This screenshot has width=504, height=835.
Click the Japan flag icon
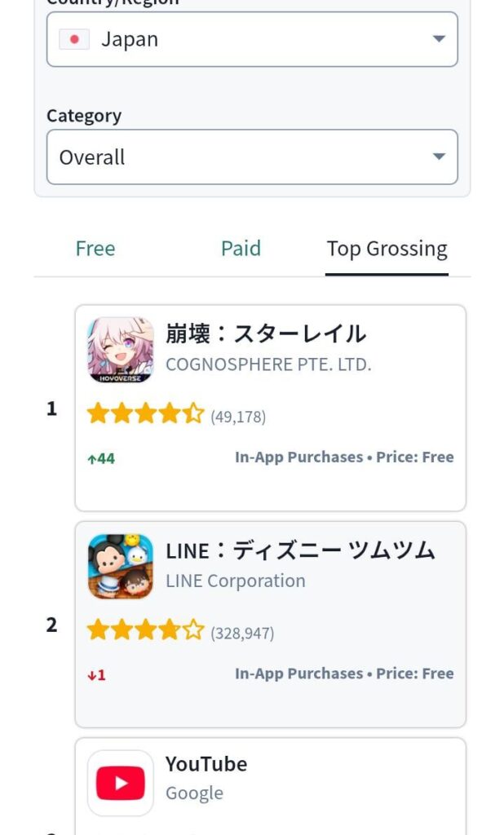click(74, 38)
